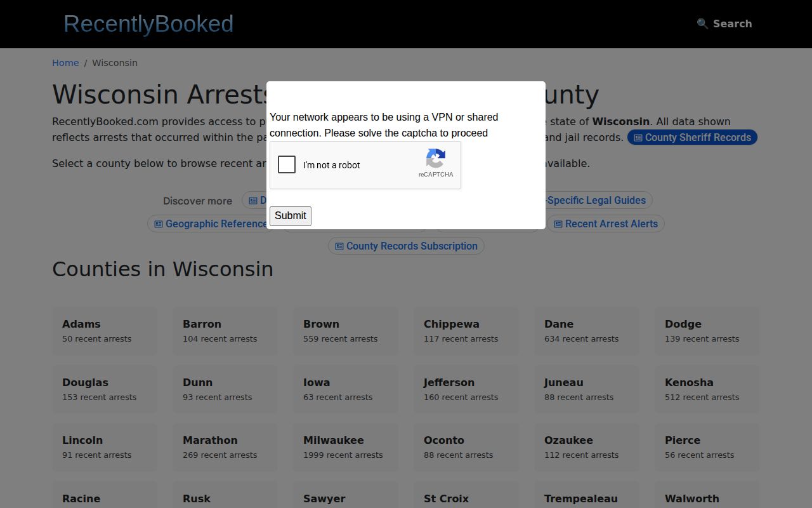The height and width of the screenshot is (508, 812).
Task: Open Jefferson county arrests
Action: 466,389
